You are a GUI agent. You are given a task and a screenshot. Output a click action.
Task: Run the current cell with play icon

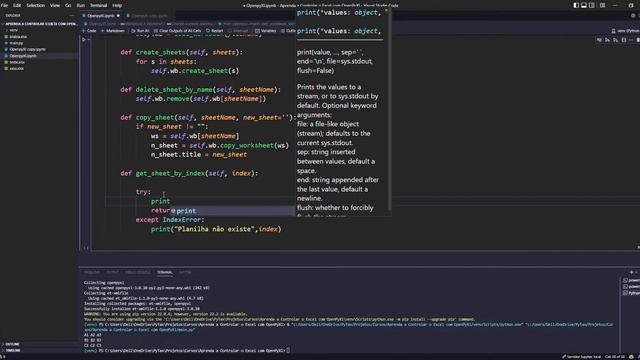pyautogui.click(x=84, y=40)
